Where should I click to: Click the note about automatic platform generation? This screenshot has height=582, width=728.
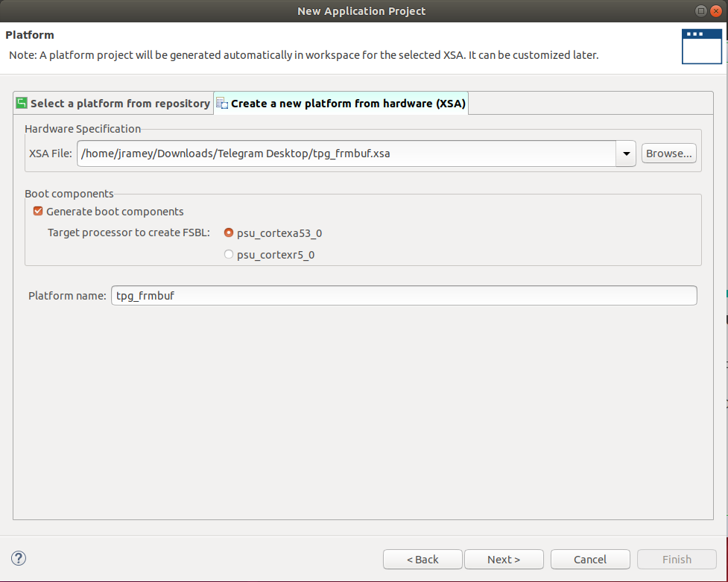(303, 55)
